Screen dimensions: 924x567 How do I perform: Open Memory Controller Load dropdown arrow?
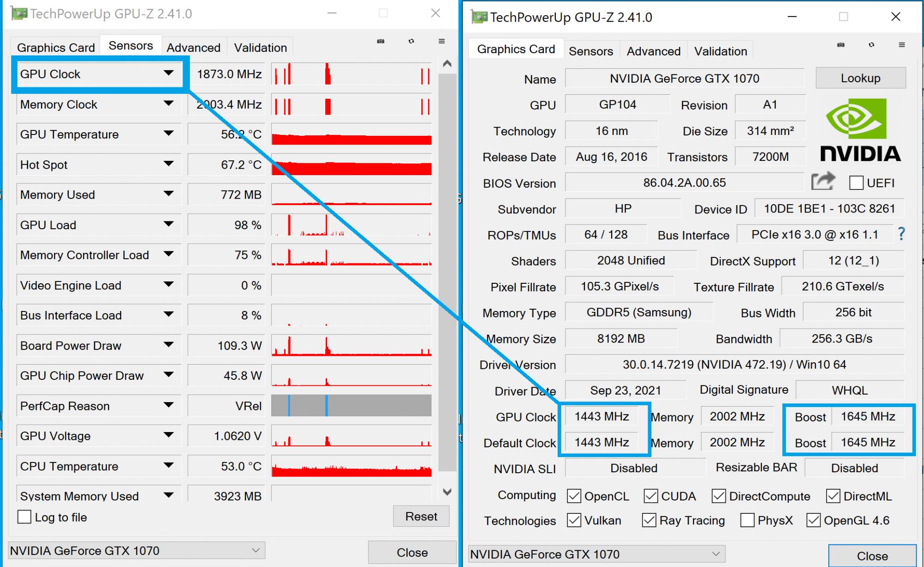(169, 254)
